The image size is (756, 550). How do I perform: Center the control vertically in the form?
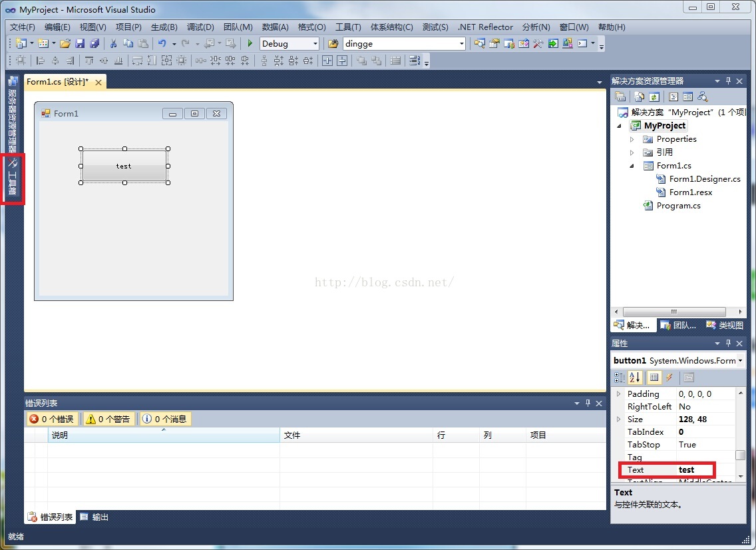(342, 61)
